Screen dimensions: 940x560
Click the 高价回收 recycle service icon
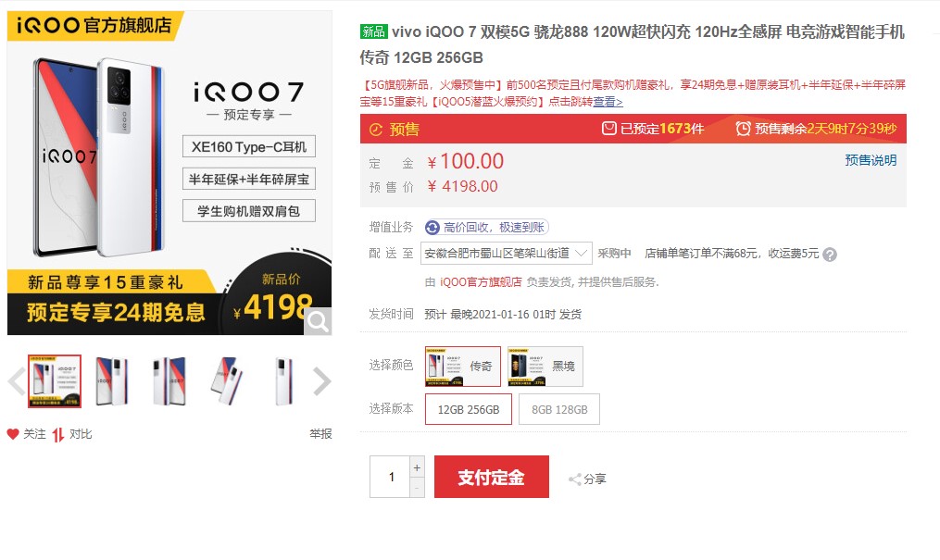pyautogui.click(x=432, y=228)
